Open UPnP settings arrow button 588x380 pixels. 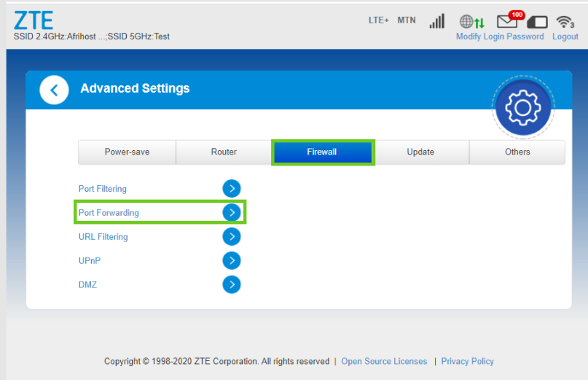(231, 261)
